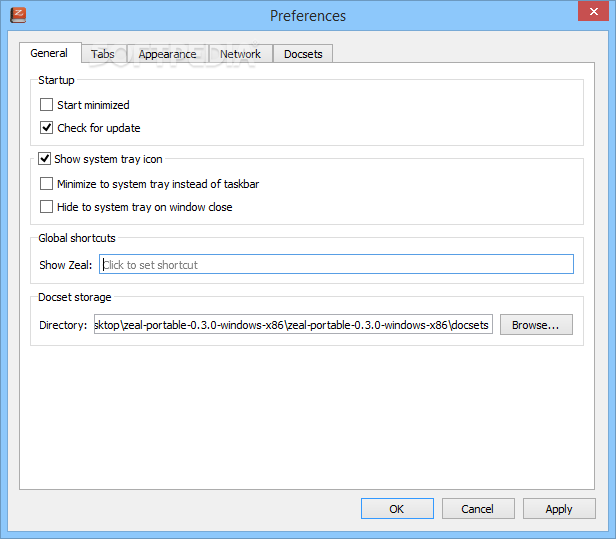The image size is (616, 539).
Task: Confirm settings with OK button
Action: (396, 509)
